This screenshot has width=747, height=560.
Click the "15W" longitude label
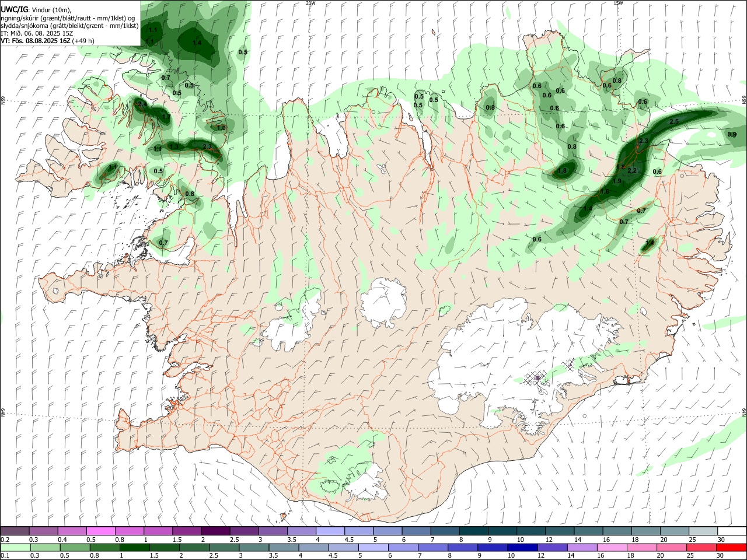tap(618, 3)
